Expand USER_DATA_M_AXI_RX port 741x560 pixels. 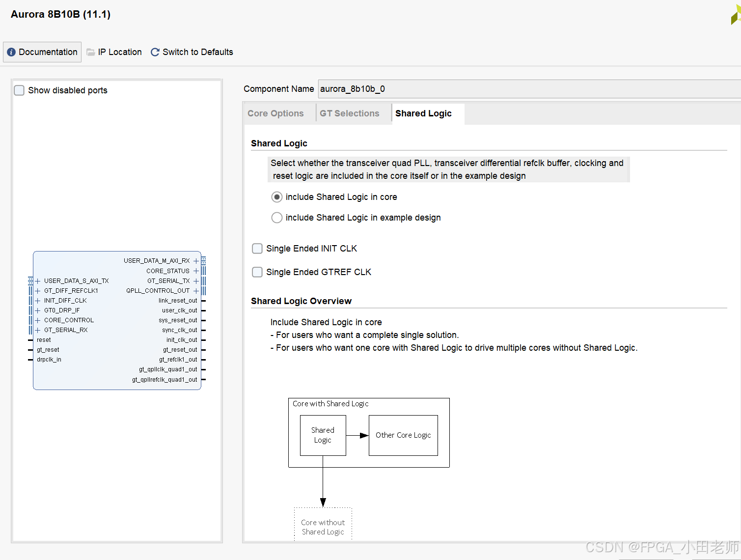(x=196, y=261)
